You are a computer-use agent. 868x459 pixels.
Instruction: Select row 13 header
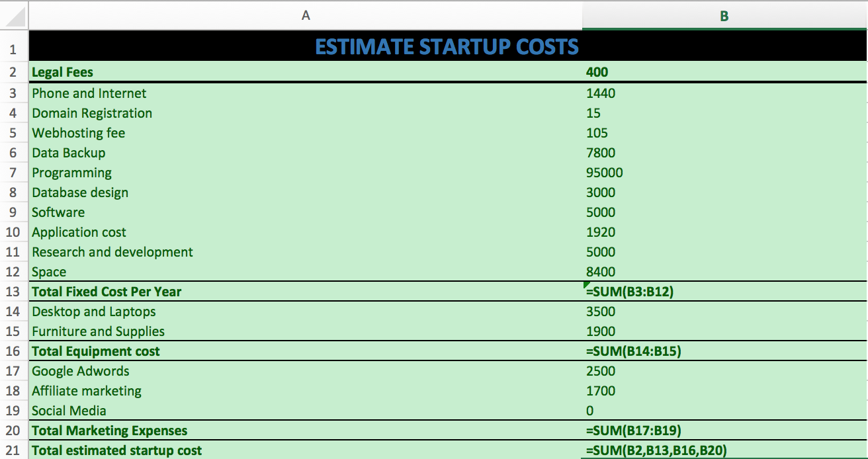point(13,292)
